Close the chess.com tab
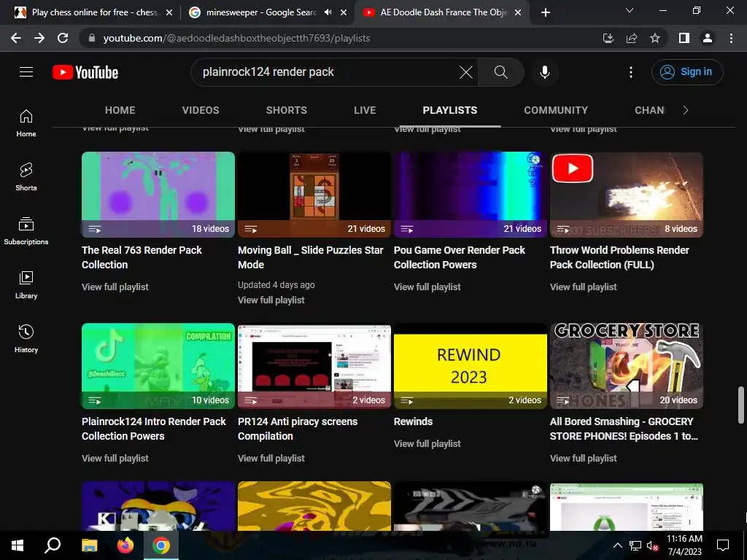 pyautogui.click(x=169, y=13)
